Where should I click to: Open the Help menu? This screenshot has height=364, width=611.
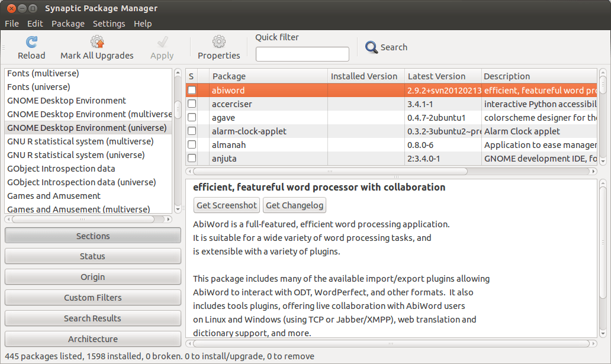click(x=143, y=24)
